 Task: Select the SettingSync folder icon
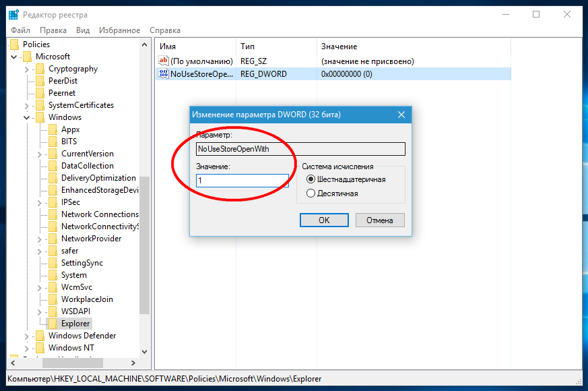pos(53,263)
